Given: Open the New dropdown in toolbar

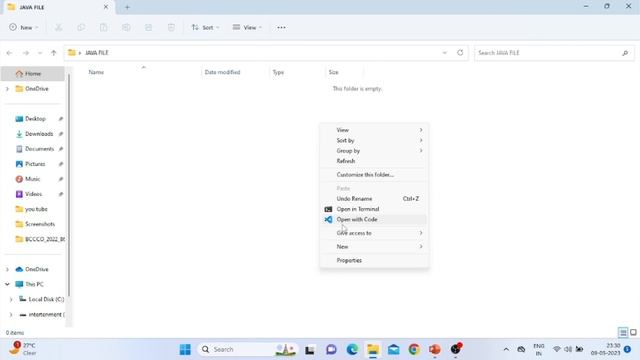Looking at the screenshot, I should coord(24,27).
